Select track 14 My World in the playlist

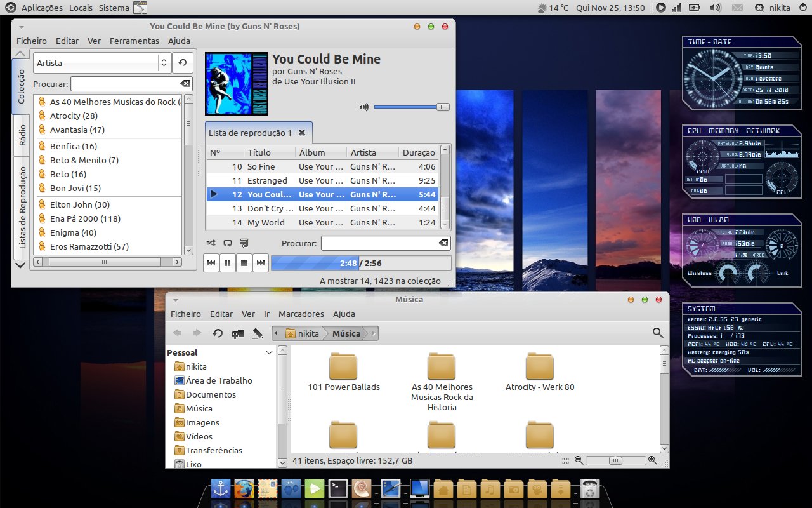coord(322,222)
